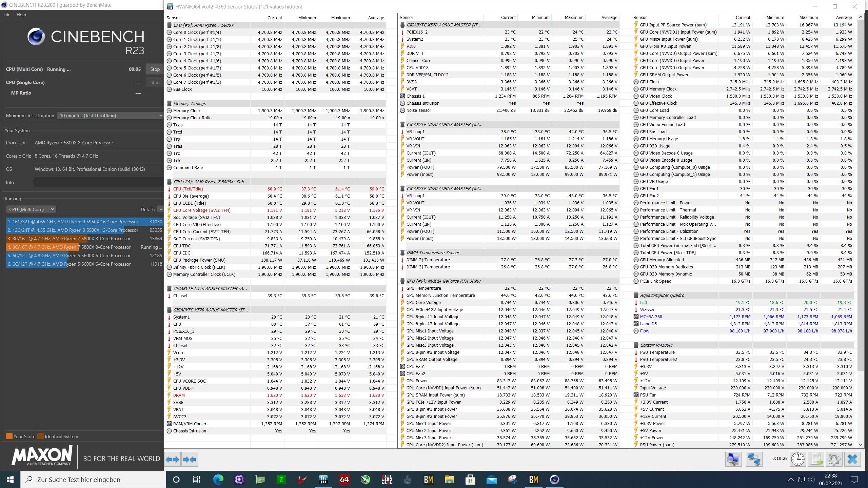Close sensors with the blue X icon
The height and width of the screenshot is (488, 868).
click(852, 460)
